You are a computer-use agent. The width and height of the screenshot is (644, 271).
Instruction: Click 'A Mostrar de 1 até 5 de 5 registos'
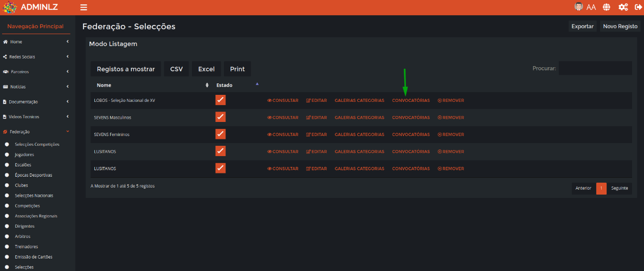click(x=123, y=186)
